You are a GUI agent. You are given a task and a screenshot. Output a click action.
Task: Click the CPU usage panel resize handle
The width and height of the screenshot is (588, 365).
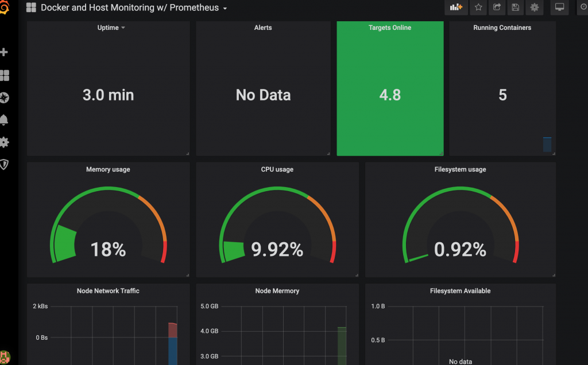(357, 275)
